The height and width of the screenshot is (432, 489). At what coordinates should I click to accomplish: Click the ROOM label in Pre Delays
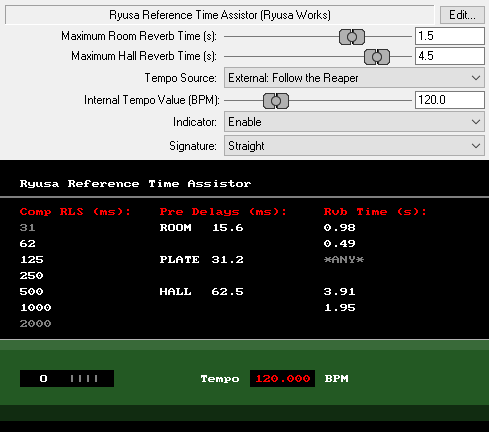(x=176, y=228)
